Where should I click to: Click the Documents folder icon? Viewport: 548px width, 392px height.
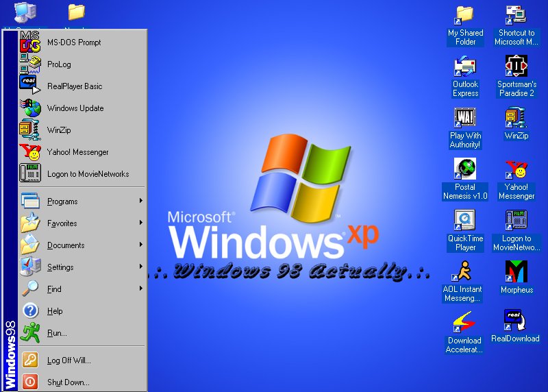30,245
